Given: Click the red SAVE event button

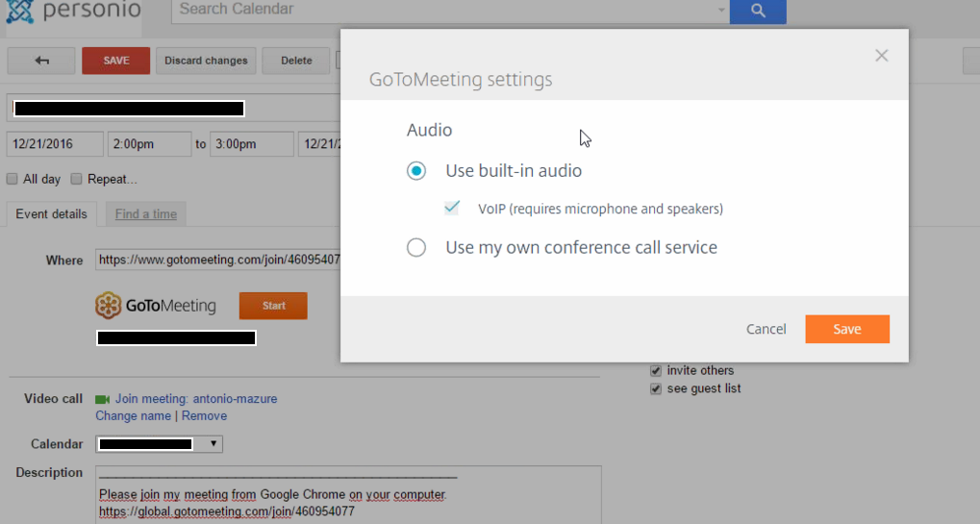Looking at the screenshot, I should [x=115, y=61].
